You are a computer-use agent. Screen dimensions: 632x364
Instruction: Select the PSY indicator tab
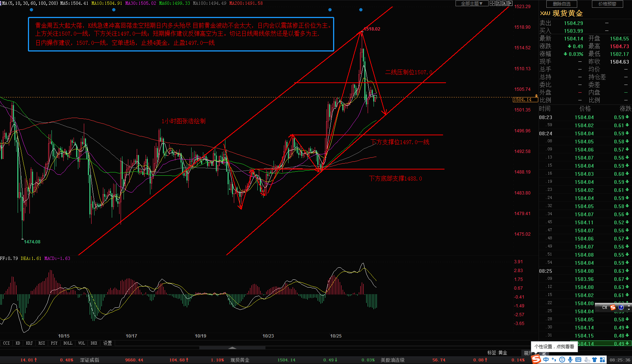[x=54, y=343]
